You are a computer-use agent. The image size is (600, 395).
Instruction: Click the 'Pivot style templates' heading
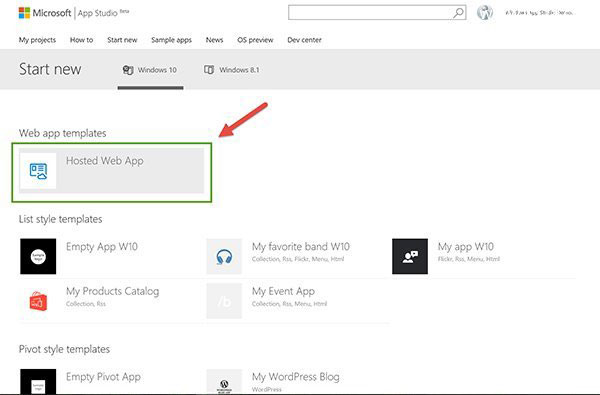coord(64,349)
